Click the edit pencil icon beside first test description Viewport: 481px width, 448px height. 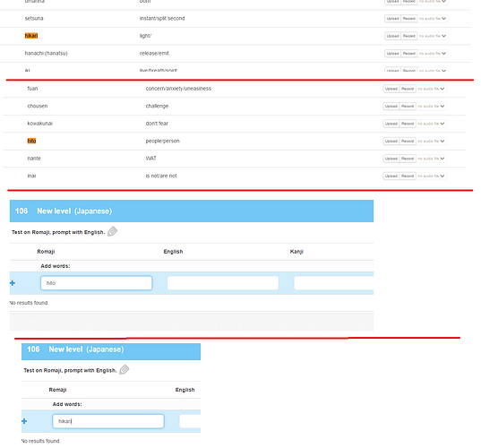tap(112, 231)
